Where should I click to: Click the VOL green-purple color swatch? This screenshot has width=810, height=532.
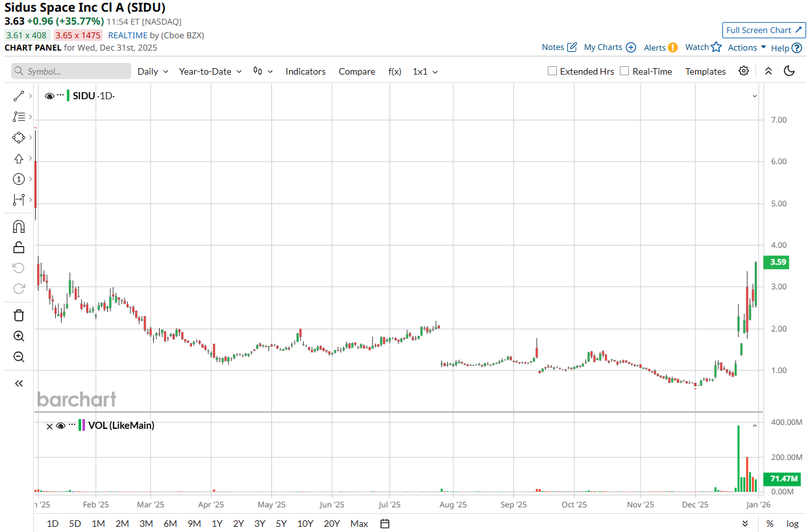click(x=82, y=426)
